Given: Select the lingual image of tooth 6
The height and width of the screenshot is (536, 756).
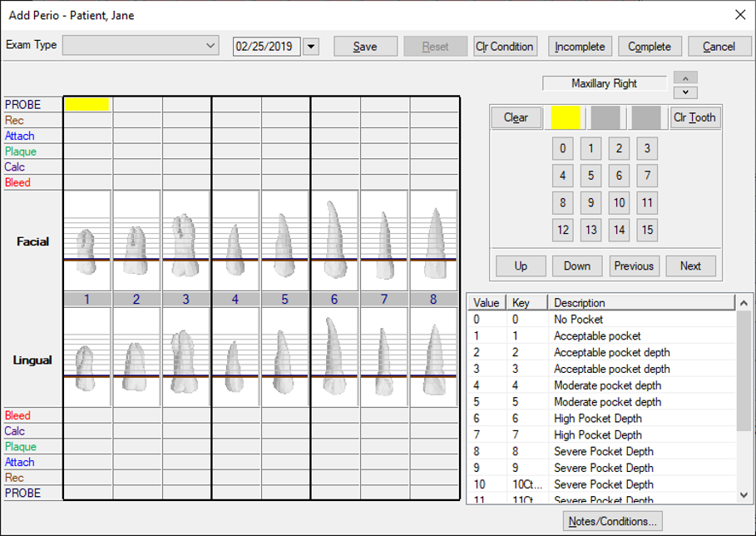Looking at the screenshot, I should coord(334,358).
